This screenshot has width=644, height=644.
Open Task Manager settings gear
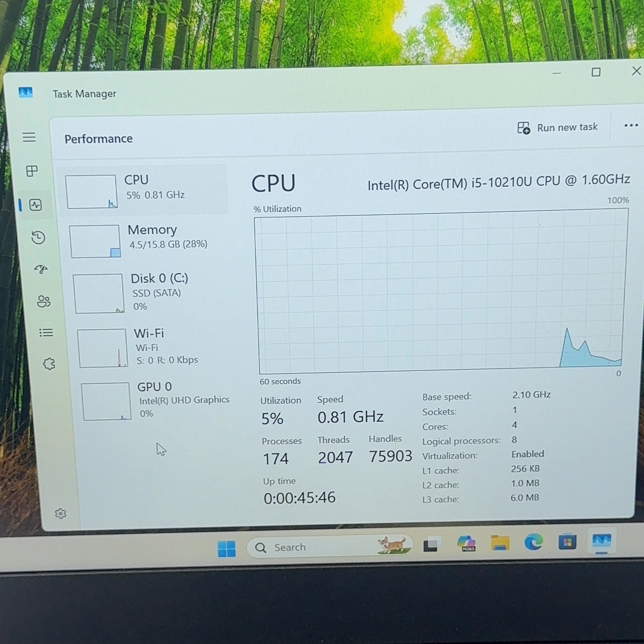pos(61,513)
